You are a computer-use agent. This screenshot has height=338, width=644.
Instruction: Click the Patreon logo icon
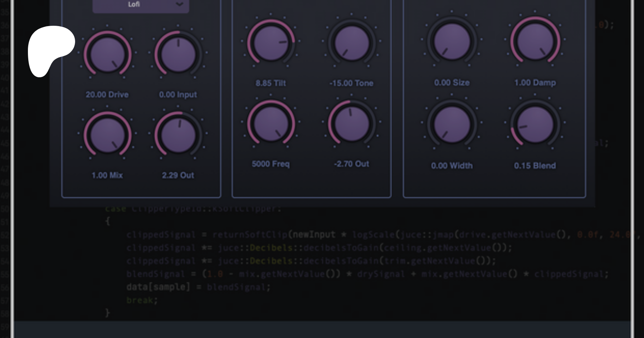pyautogui.click(x=51, y=51)
